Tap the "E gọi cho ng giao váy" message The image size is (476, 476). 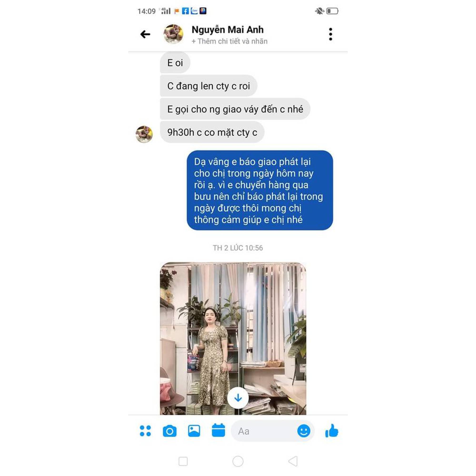tap(235, 109)
